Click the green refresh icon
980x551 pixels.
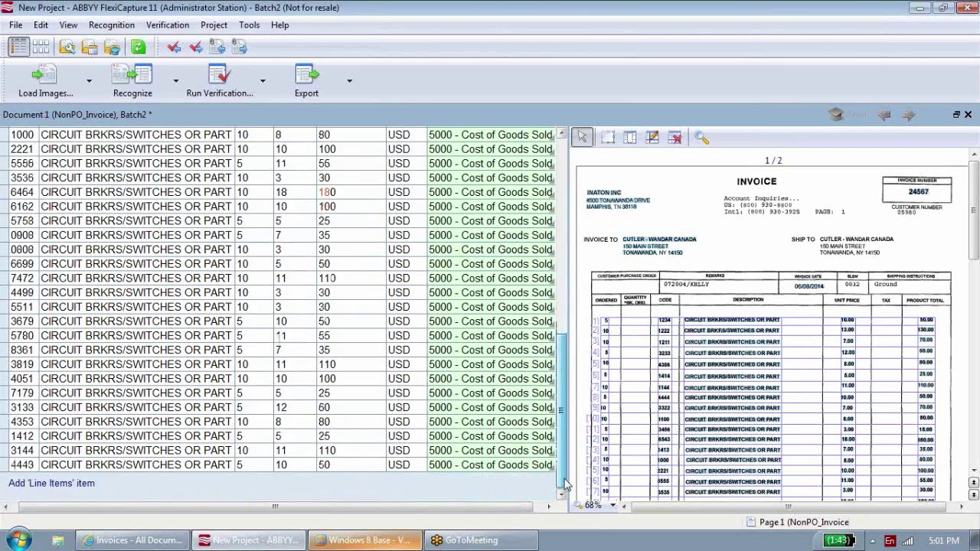[x=139, y=47]
